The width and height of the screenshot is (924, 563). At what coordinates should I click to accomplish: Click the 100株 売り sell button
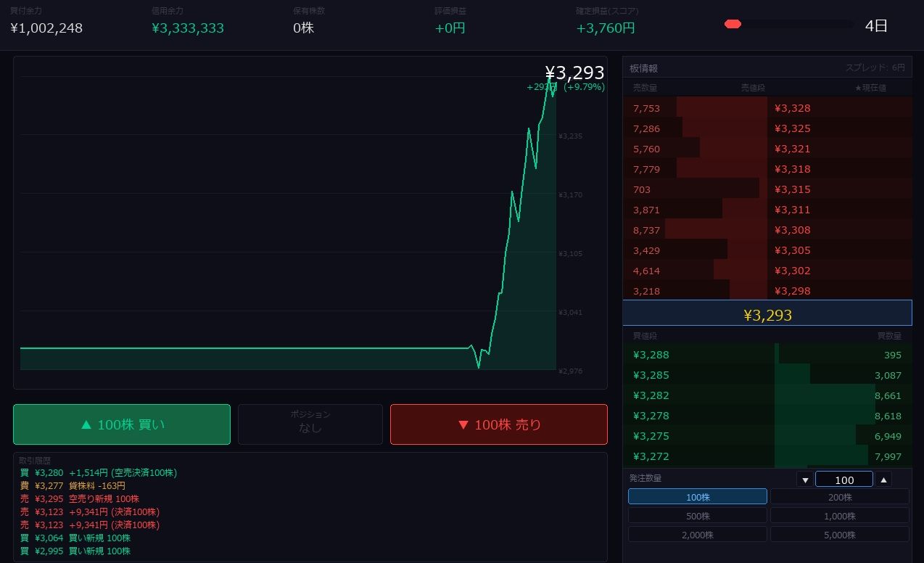click(499, 424)
